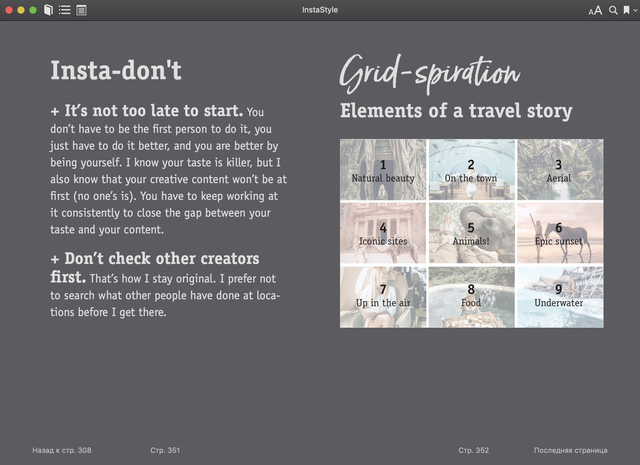Click the InstaStyle window title
The height and width of the screenshot is (465, 640).
[320, 10]
